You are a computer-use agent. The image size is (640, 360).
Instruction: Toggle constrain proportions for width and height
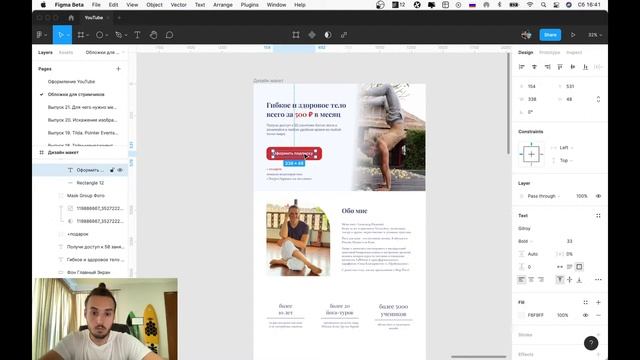[x=598, y=99]
